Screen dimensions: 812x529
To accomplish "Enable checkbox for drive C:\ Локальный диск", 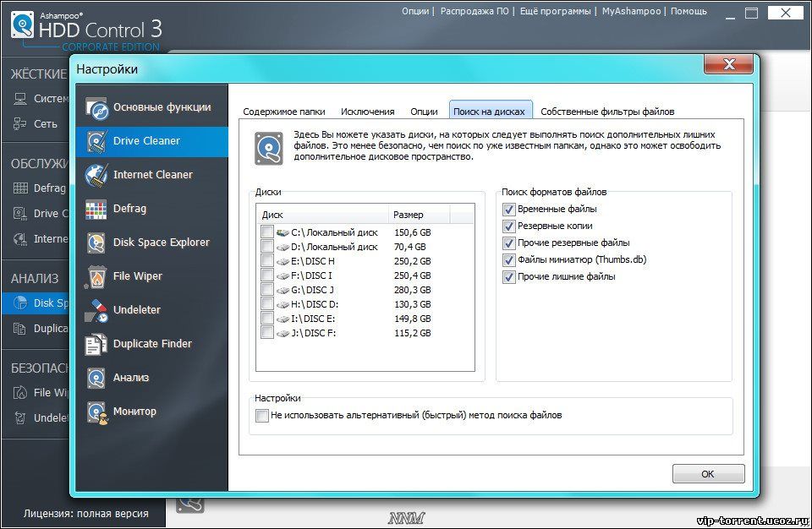I will [267, 232].
